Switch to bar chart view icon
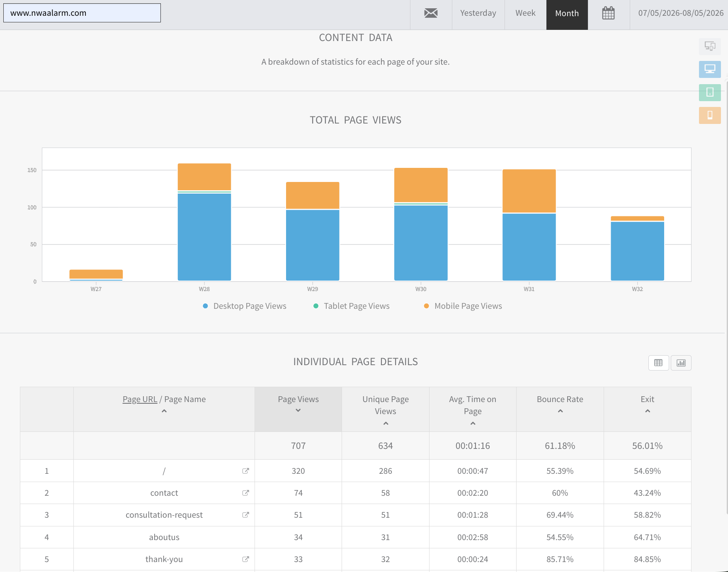Screen dimensions: 728x572 pos(681,363)
